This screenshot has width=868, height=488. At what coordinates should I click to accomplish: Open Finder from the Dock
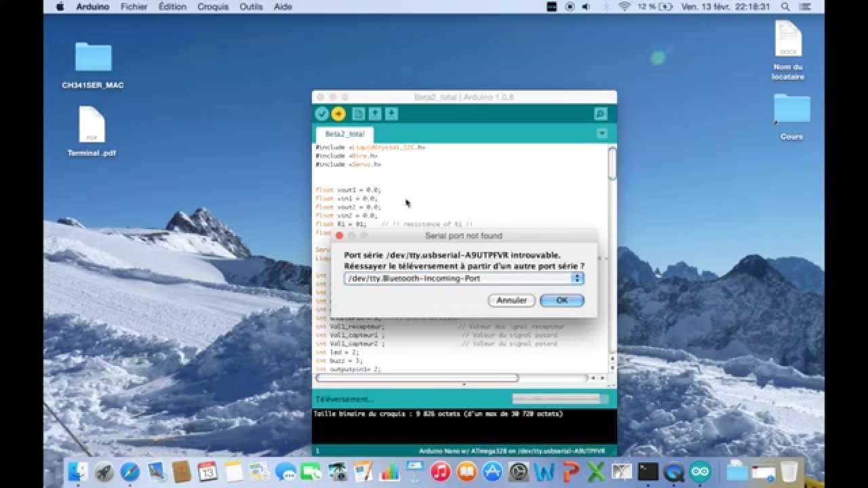pyautogui.click(x=79, y=471)
